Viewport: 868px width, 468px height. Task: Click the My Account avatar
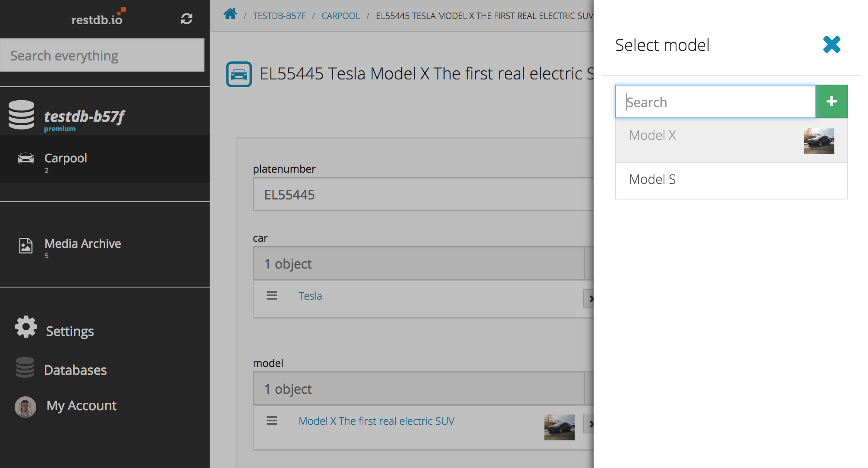pyautogui.click(x=25, y=407)
